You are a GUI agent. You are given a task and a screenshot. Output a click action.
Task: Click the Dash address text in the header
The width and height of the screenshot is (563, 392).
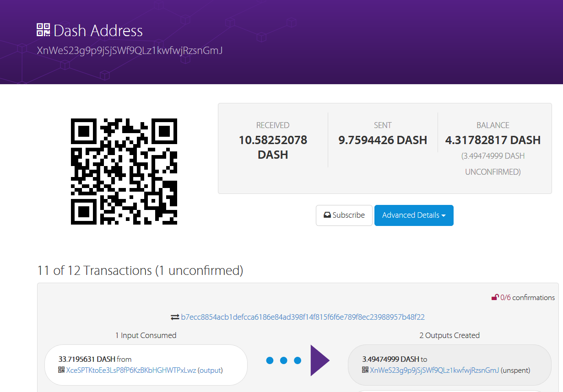click(x=130, y=50)
